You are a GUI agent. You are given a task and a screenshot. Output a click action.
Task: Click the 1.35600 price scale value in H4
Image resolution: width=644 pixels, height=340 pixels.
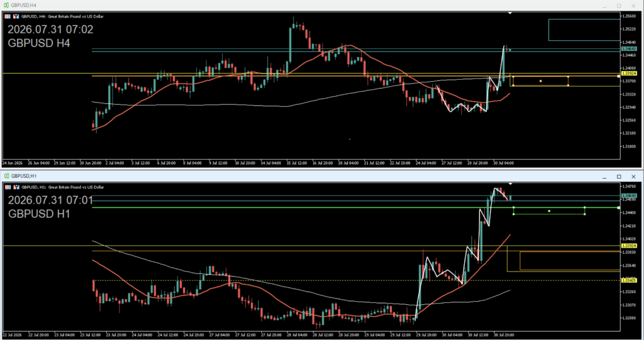(x=629, y=16)
